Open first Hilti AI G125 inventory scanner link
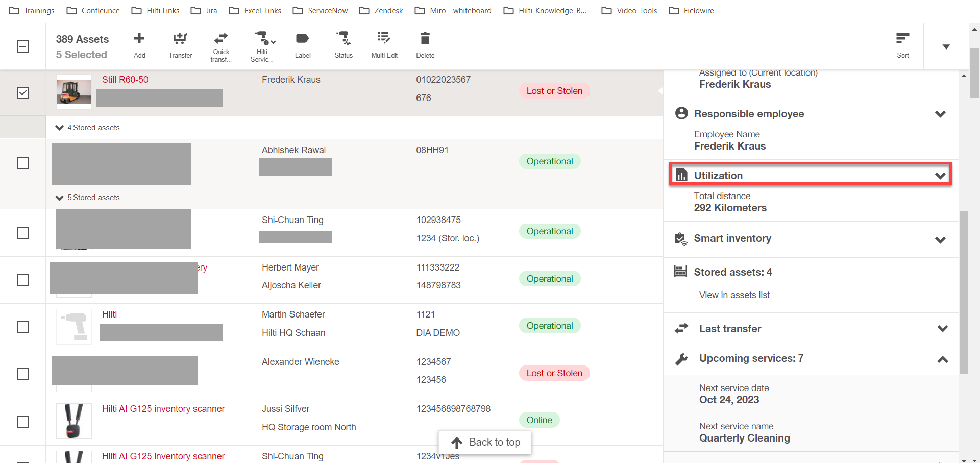Viewport: 980px width, 463px height. 163,409
